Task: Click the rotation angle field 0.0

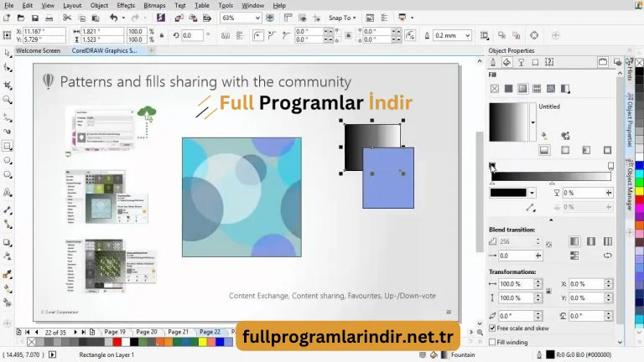Action: pos(192,35)
